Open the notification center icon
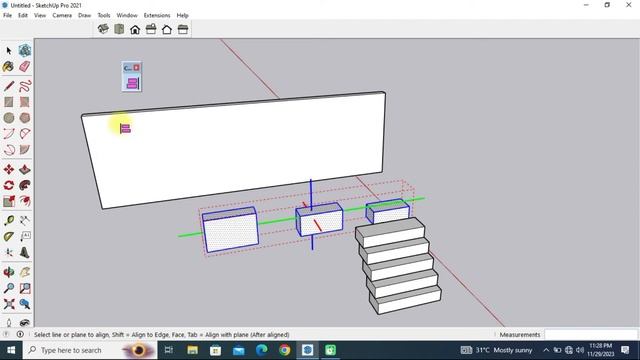The image size is (640, 360). pyautogui.click(x=625, y=350)
